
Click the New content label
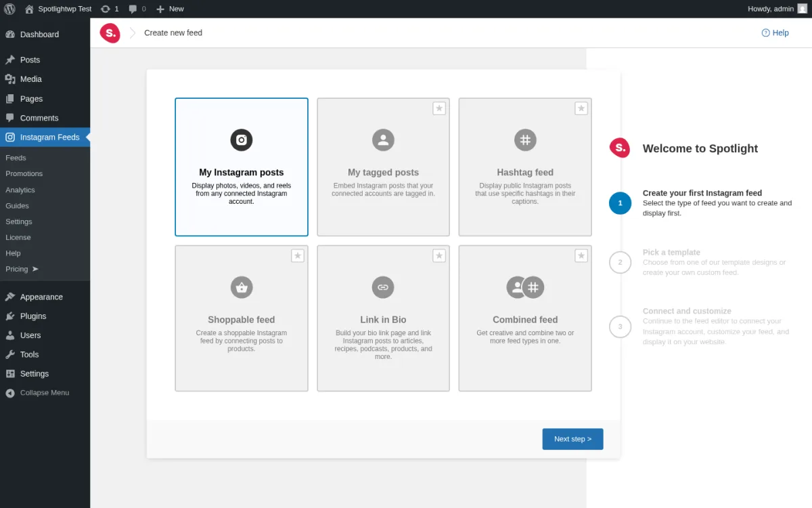tap(177, 9)
